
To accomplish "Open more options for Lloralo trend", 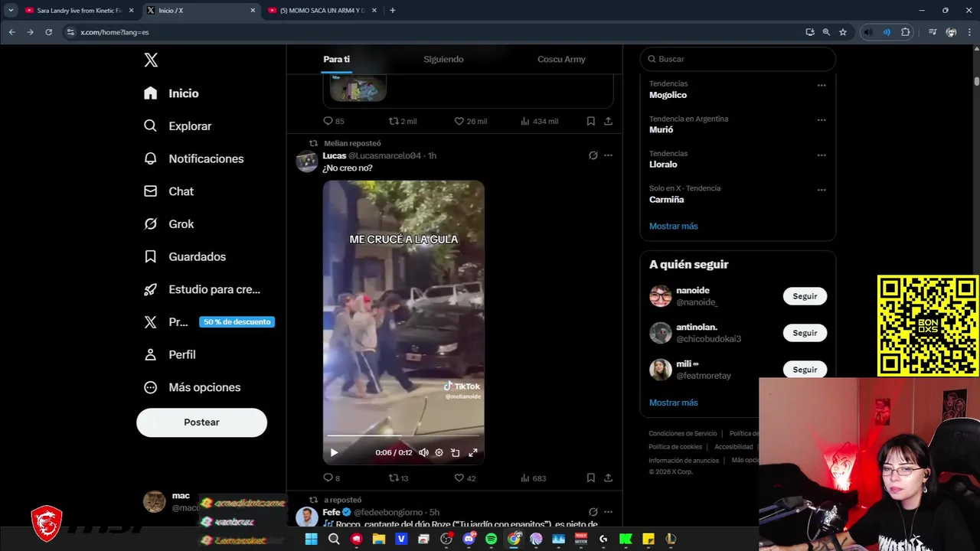I will coord(822,155).
